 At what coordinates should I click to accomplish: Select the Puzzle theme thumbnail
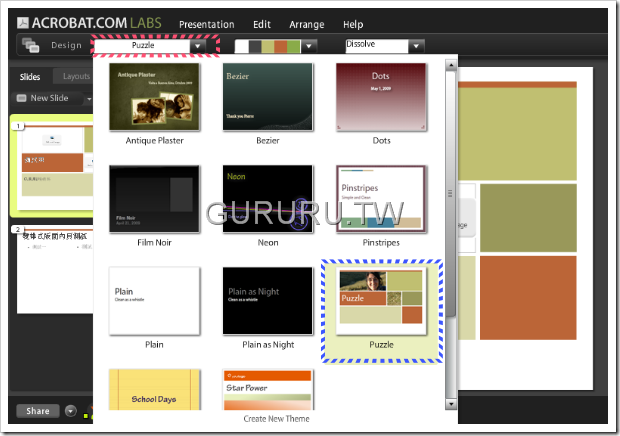(x=381, y=302)
